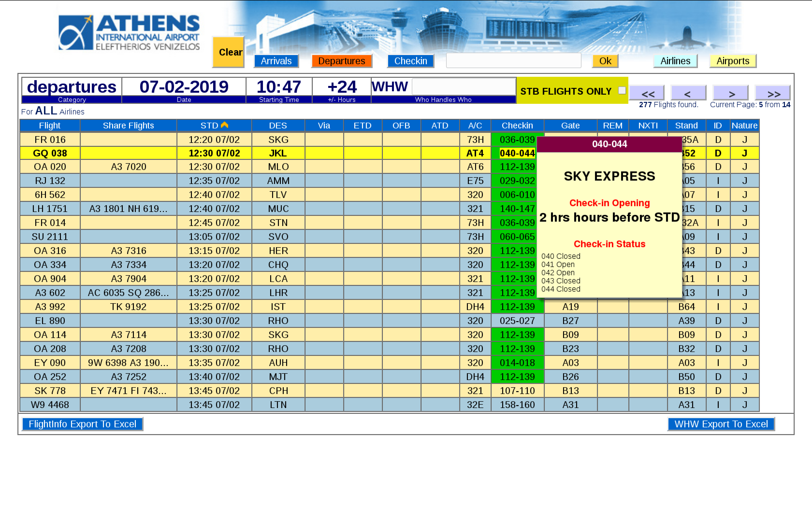Click the STD sort arrow icon
The width and height of the screenshot is (812, 507).
[225, 125]
